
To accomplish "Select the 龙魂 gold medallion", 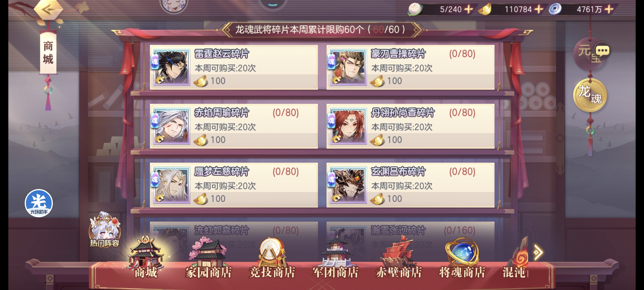I will 590,95.
